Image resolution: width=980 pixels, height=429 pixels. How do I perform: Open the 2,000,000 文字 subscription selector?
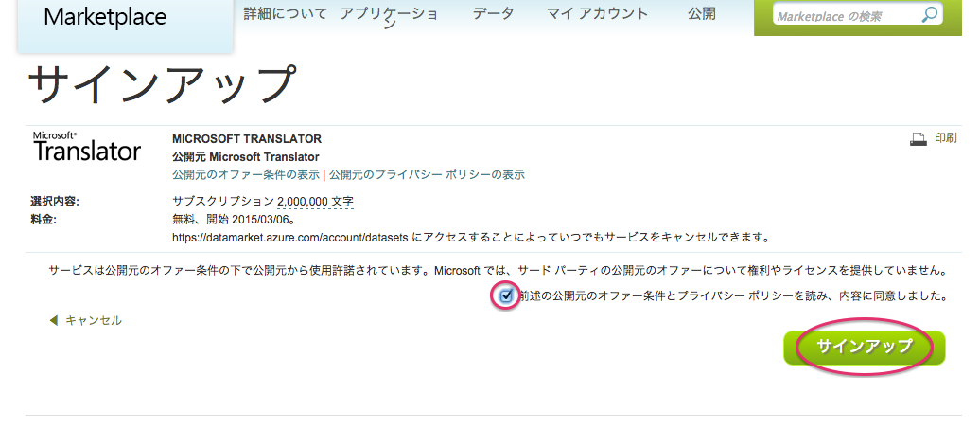coord(316,202)
